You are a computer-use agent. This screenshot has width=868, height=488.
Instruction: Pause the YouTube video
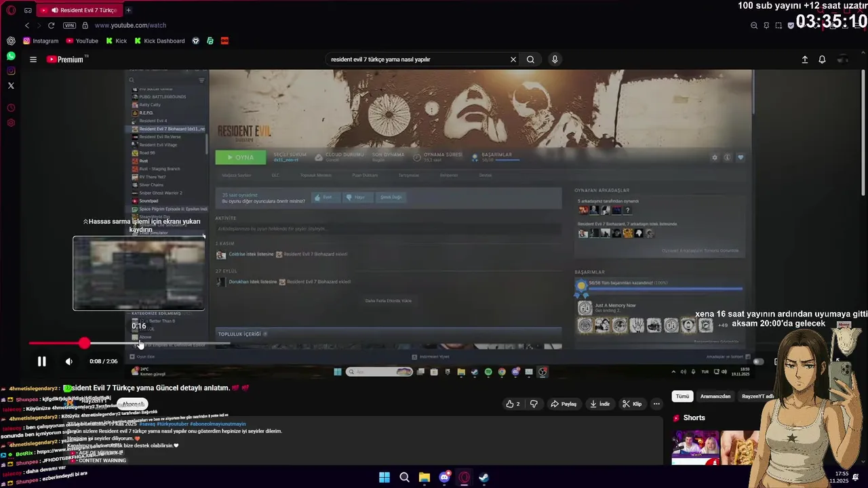tap(41, 361)
